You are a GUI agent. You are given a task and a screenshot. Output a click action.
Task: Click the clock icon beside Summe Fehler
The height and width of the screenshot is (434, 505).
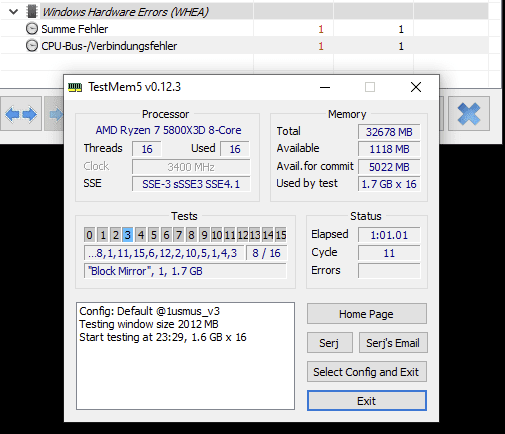pyautogui.click(x=32, y=29)
